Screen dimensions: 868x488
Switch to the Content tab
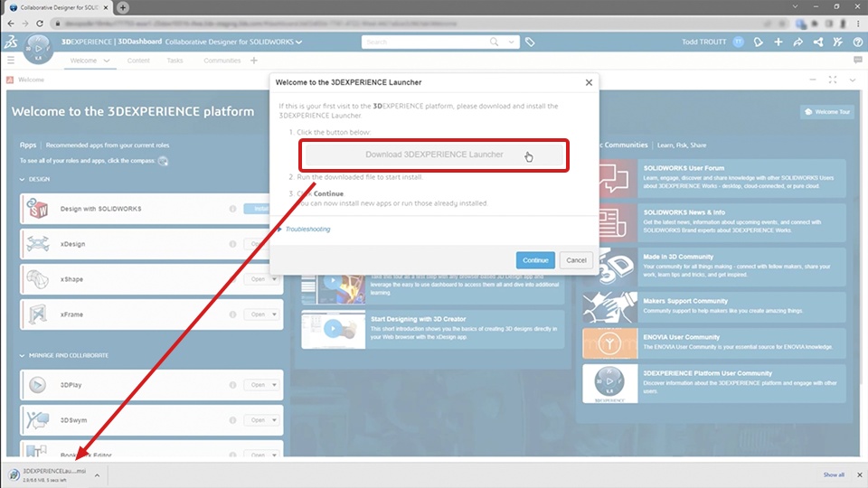[138, 61]
